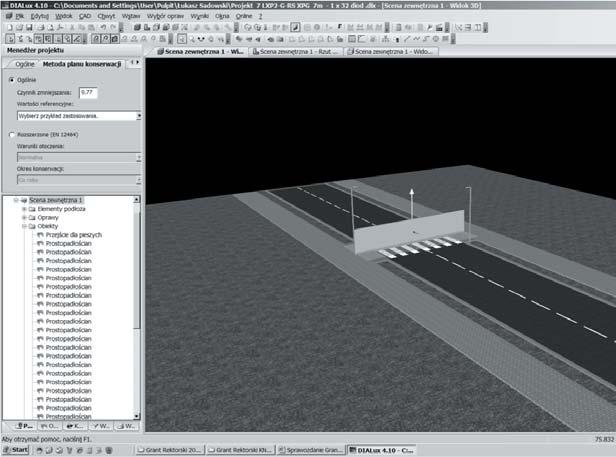
Task: Click the Open file icon
Action: (20, 28)
